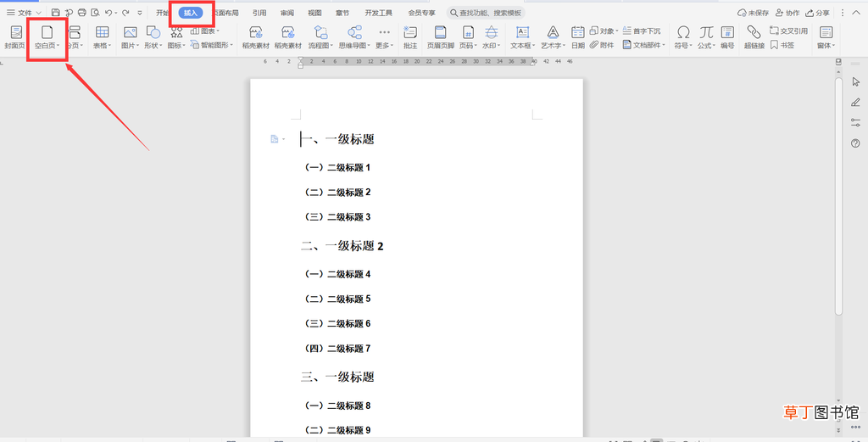Click the Print icon in quick access toolbar
Viewport: 868px width, 442px height.
pyautogui.click(x=82, y=12)
